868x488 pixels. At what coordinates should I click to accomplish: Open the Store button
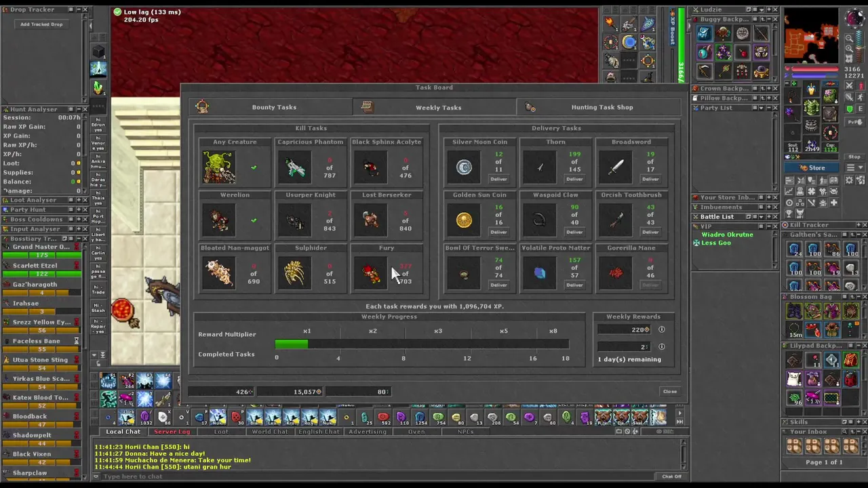(812, 167)
